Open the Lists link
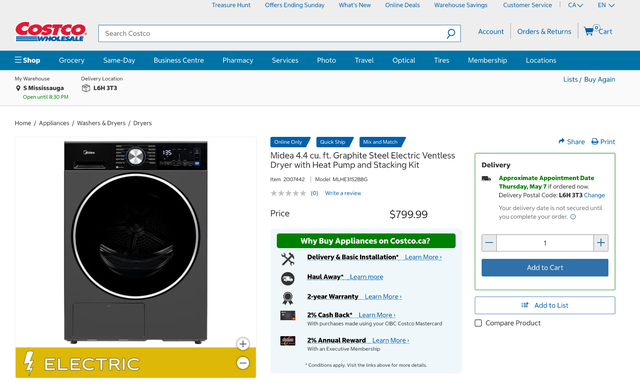The image size is (640, 385). pyautogui.click(x=570, y=80)
